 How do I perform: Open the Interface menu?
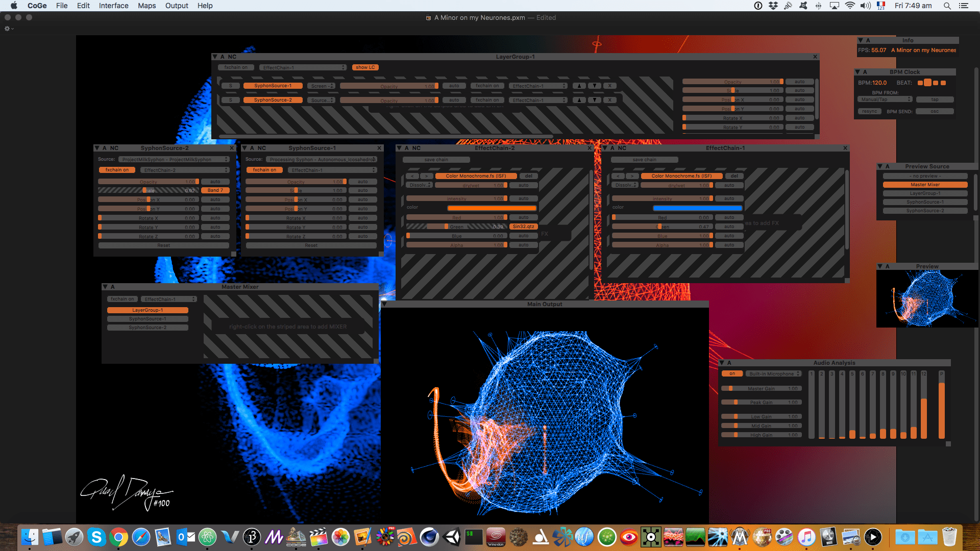tap(113, 6)
